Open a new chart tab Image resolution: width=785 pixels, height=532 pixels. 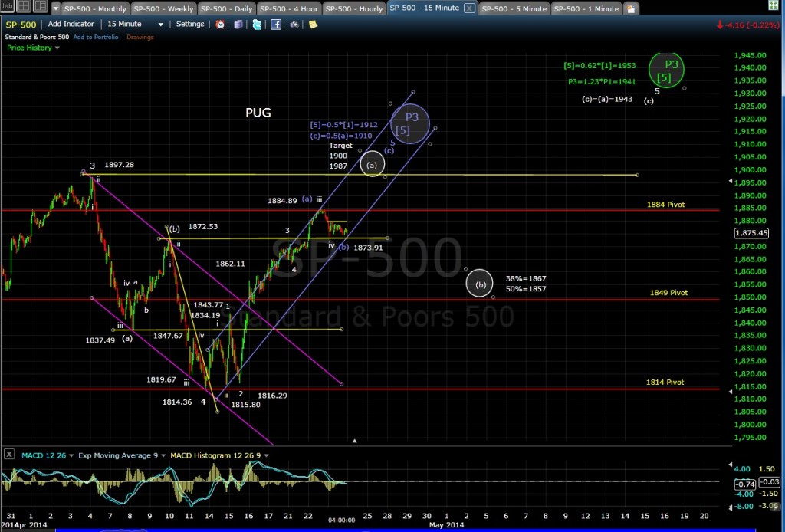pyautogui.click(x=631, y=8)
